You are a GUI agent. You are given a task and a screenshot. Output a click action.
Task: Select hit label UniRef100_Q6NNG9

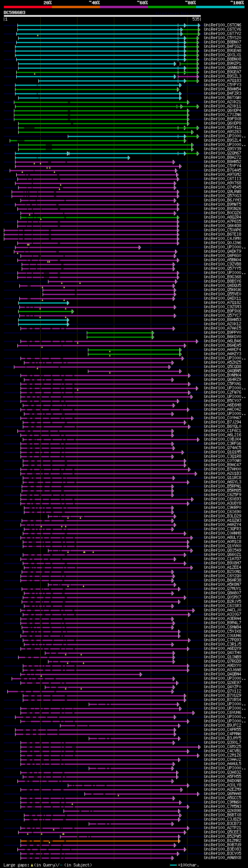click(222, 68)
